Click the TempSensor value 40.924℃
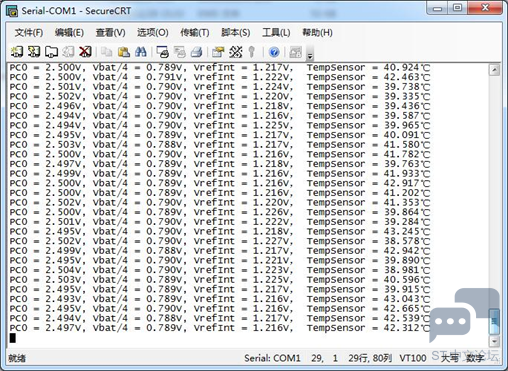Image resolution: width=508 pixels, height=371 pixels. pos(407,67)
